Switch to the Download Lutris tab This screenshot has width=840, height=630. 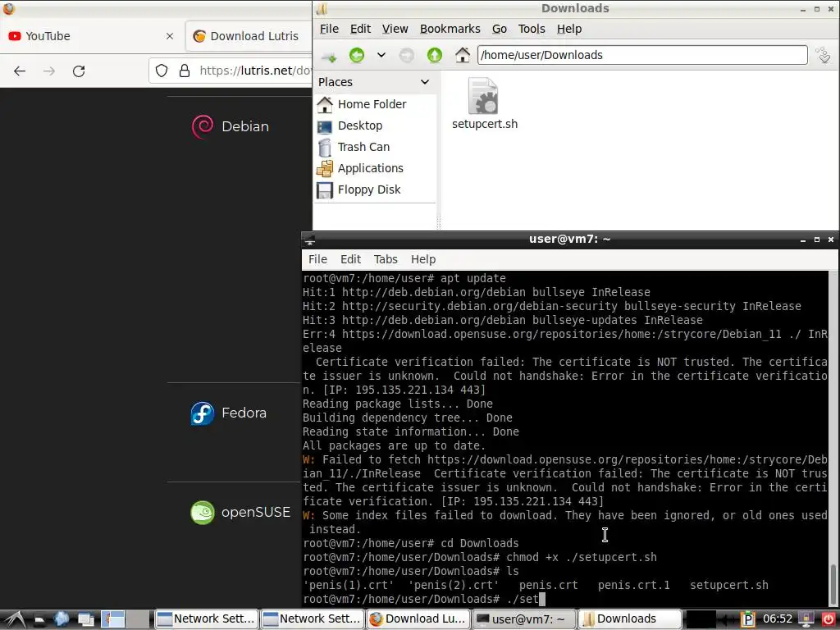point(249,36)
